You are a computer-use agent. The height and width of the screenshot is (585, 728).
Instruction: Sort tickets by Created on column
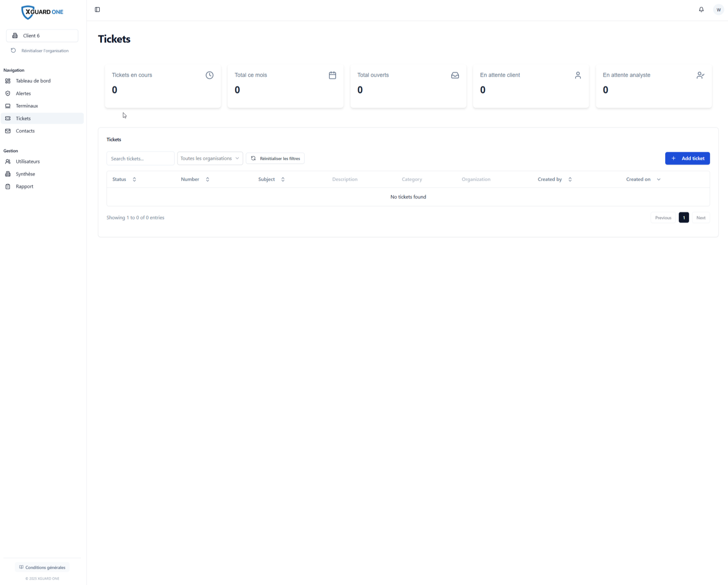(x=643, y=179)
